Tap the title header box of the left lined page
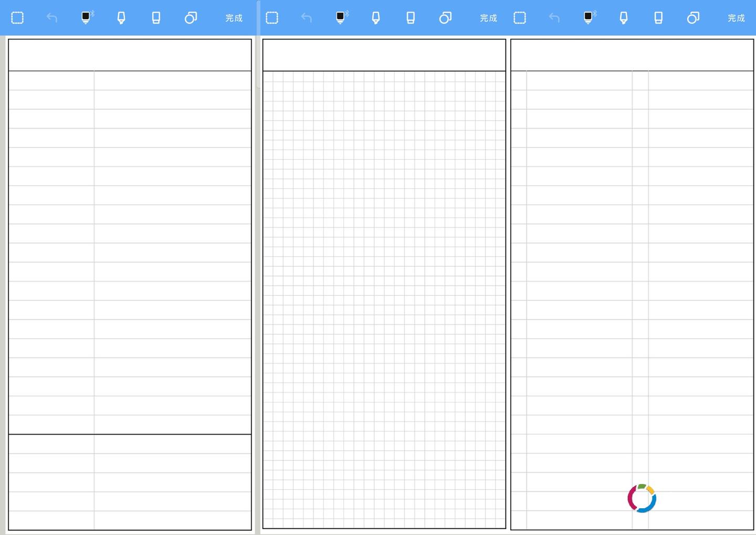Screen dimensions: 756x535 (130, 55)
